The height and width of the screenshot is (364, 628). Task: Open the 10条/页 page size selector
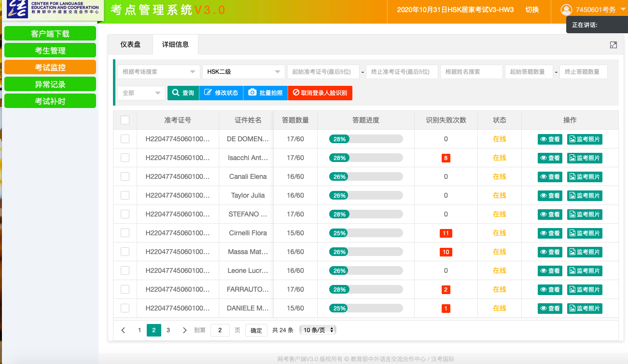[x=317, y=330]
